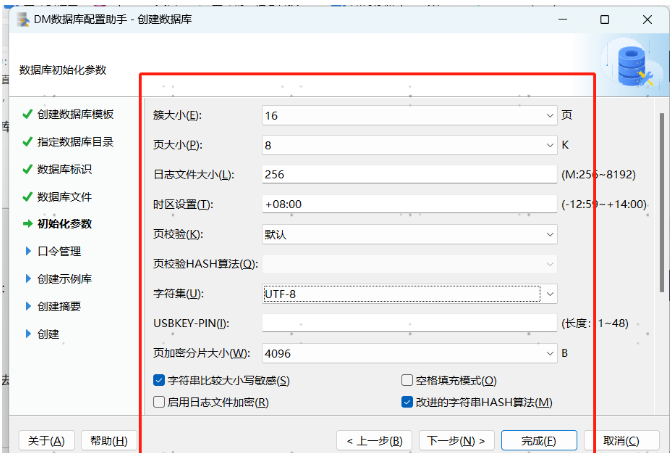Click the green checkmark beside 创建数据库模板
Screen dimensions: 670x453
click(x=28, y=114)
